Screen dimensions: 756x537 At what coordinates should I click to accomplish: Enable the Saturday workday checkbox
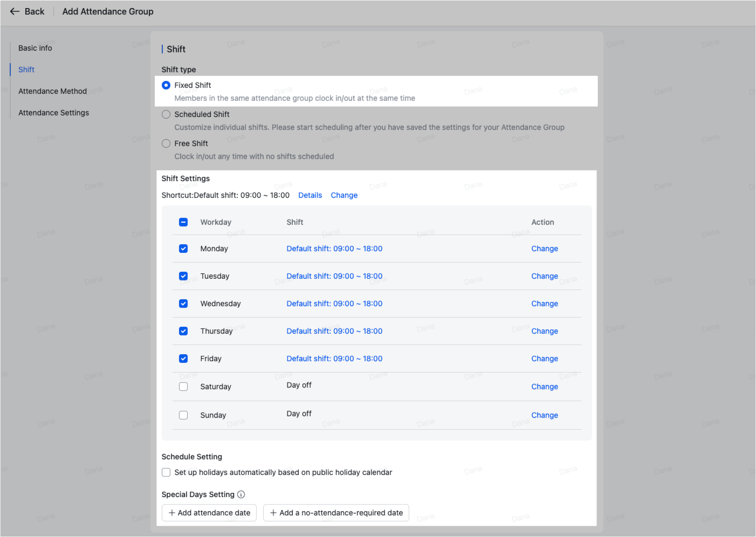coord(183,387)
